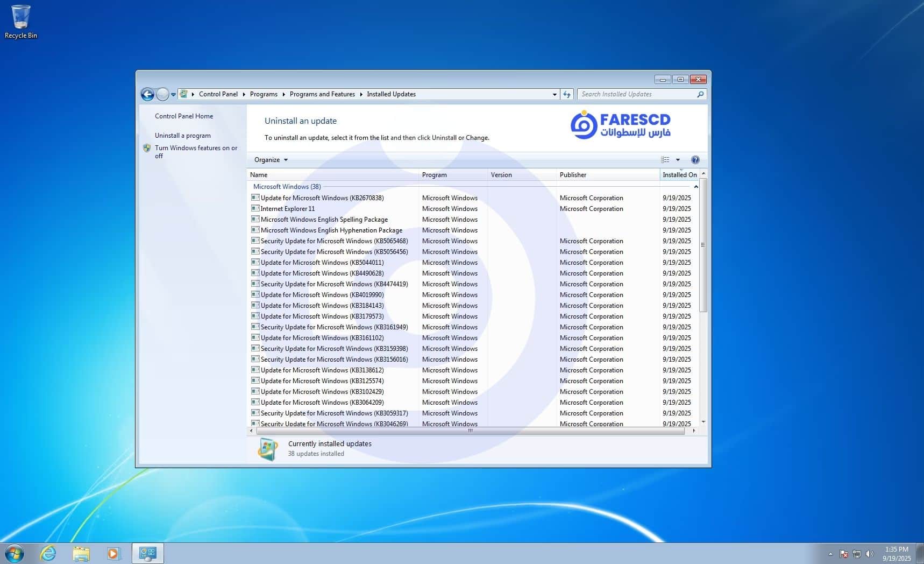Expand the address bar previous locations dropdown

point(555,94)
